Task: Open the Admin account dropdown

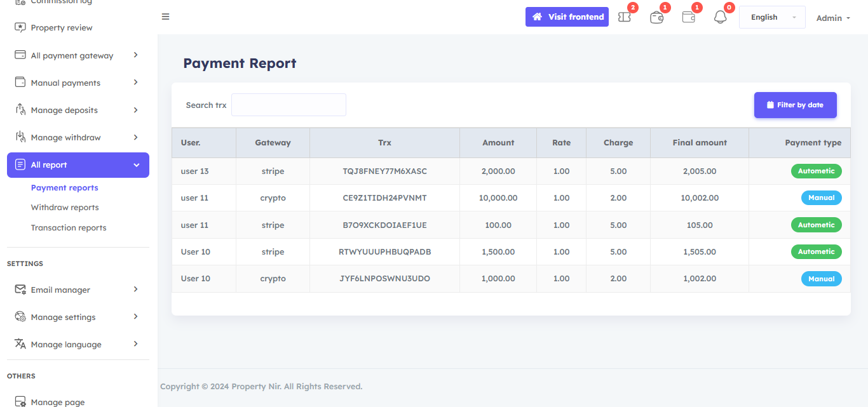Action: click(x=833, y=18)
